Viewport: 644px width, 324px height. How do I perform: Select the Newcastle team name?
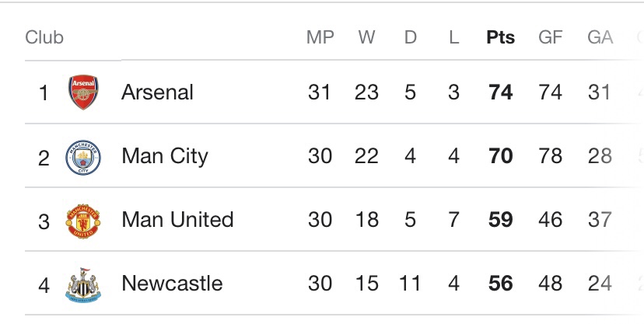coord(172,284)
